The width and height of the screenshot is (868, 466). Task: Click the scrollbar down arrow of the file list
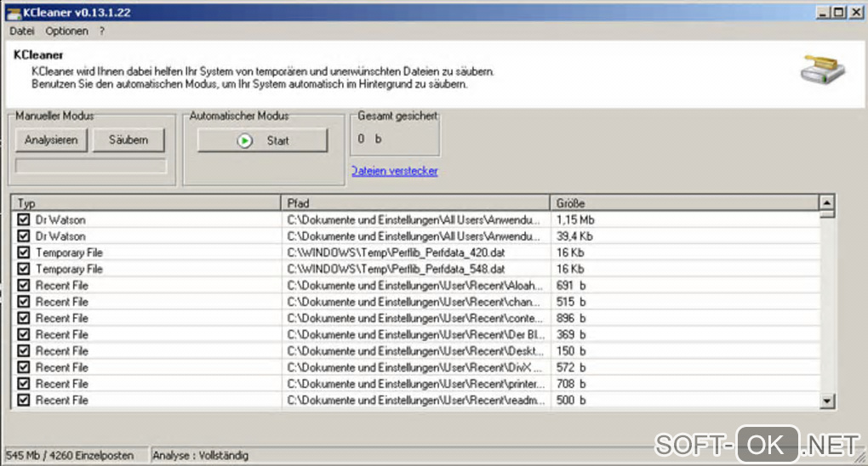[x=826, y=401]
